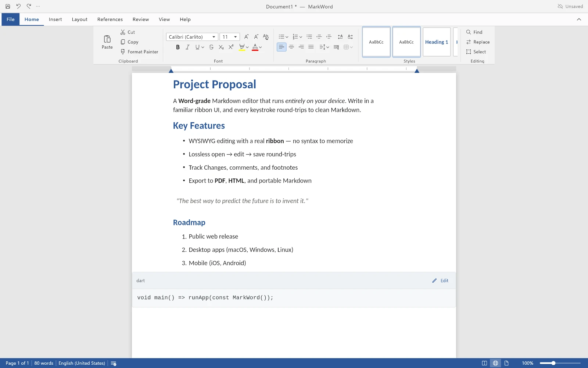Open the quick access more options
The width and height of the screenshot is (588, 368).
pos(38,6)
